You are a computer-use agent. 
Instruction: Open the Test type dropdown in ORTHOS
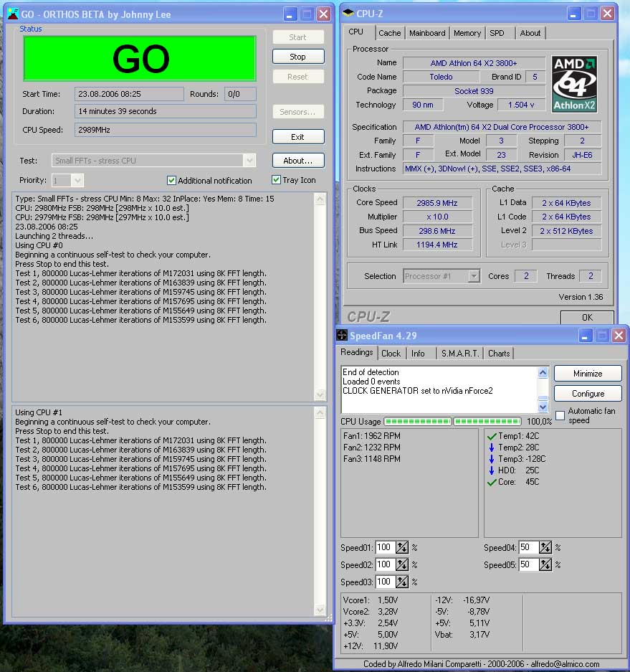[249, 160]
